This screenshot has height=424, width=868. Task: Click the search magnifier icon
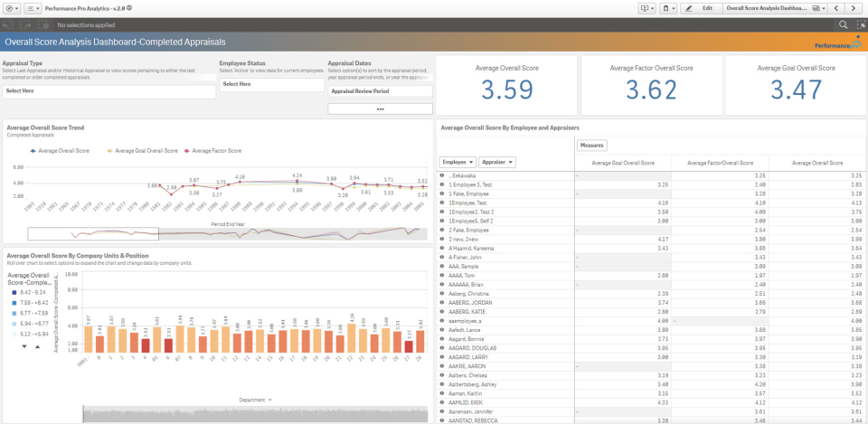[x=844, y=24]
